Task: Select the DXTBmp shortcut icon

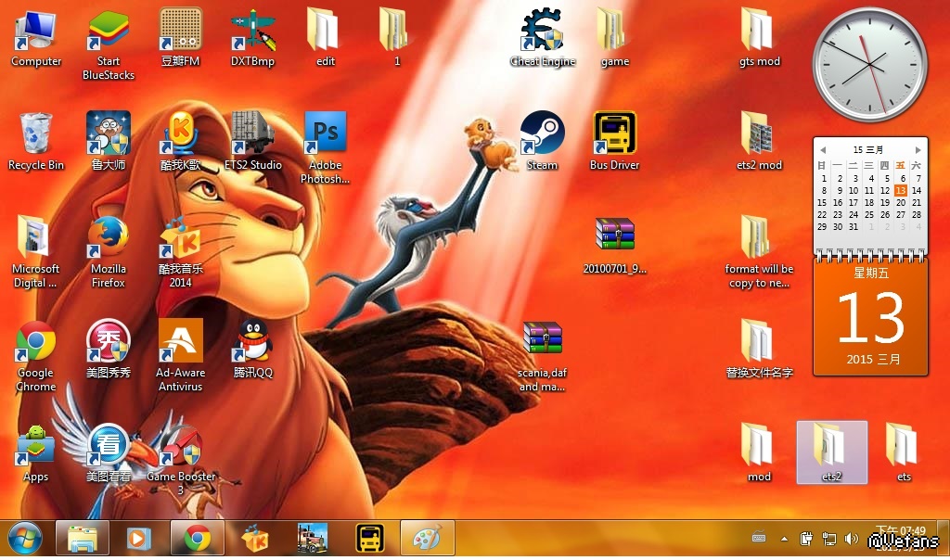Action: [252, 37]
